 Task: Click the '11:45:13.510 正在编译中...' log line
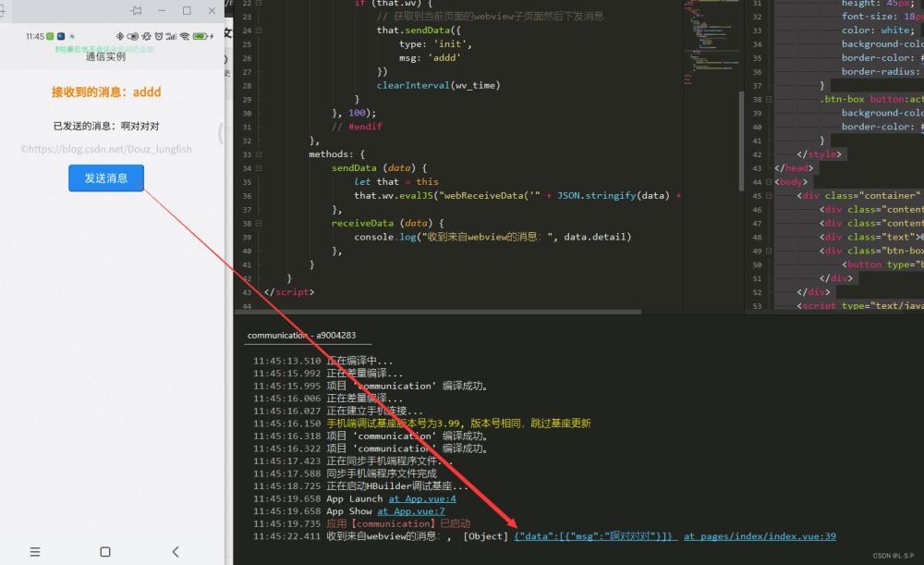(322, 361)
